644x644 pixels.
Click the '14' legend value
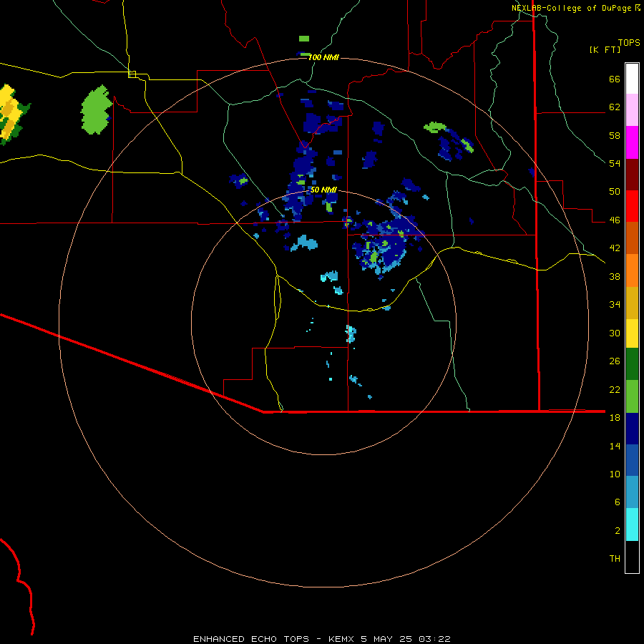click(615, 446)
